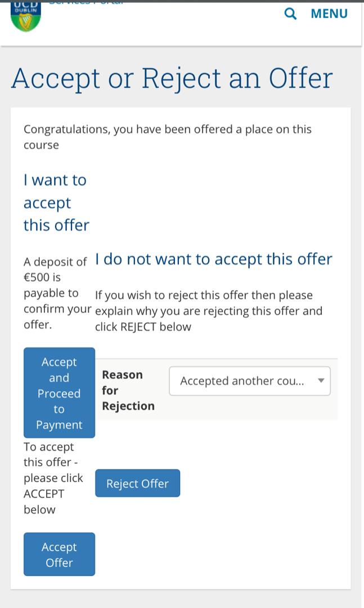
Task: Click the Reject Offer button
Action: click(137, 483)
